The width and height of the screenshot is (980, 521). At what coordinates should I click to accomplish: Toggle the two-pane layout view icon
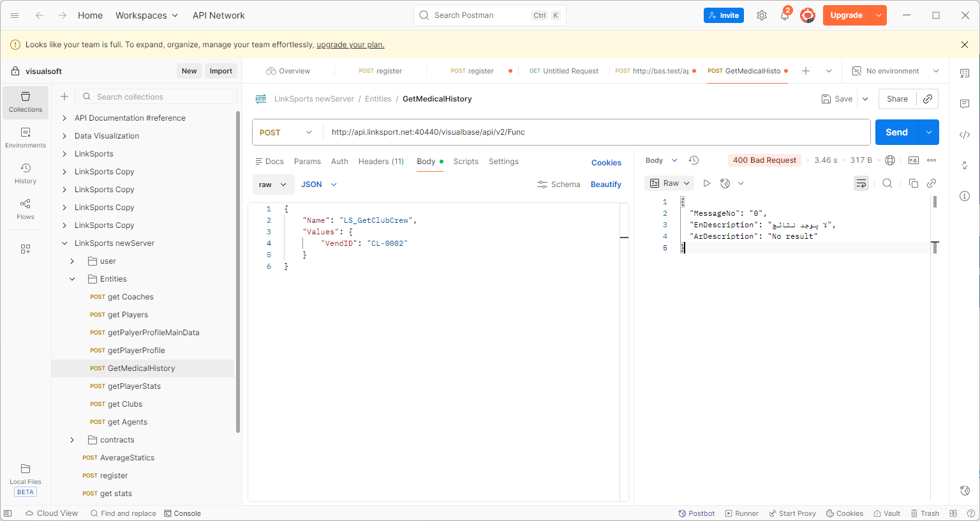[x=953, y=513]
